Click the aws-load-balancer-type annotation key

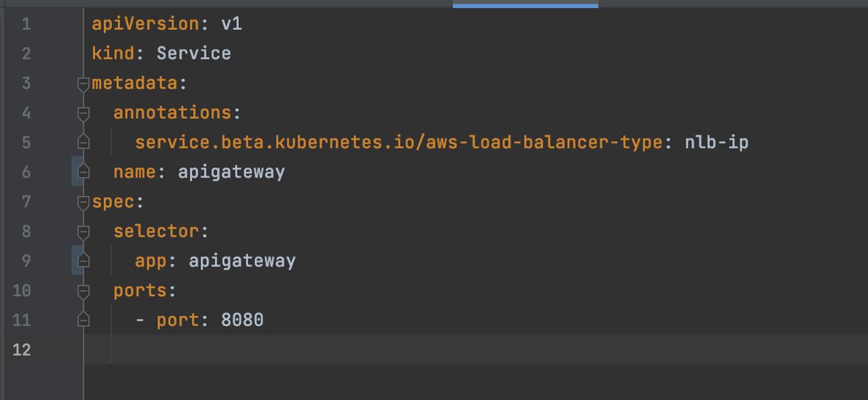click(399, 142)
